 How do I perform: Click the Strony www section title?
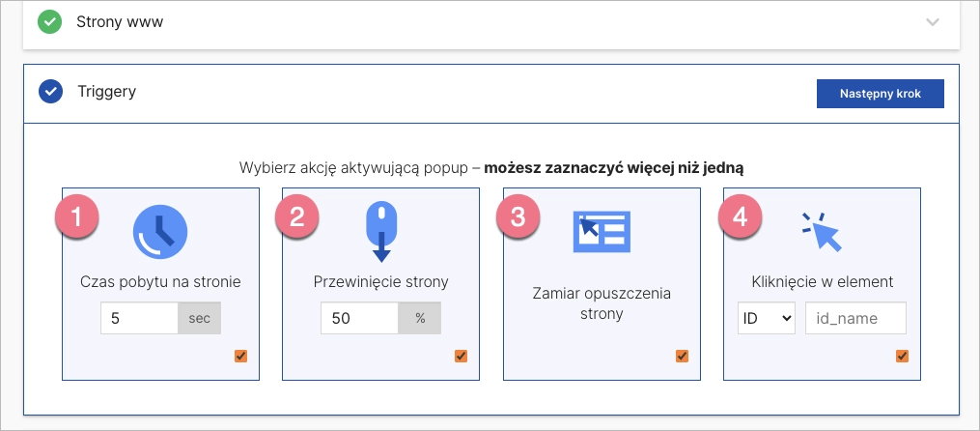pos(120,21)
